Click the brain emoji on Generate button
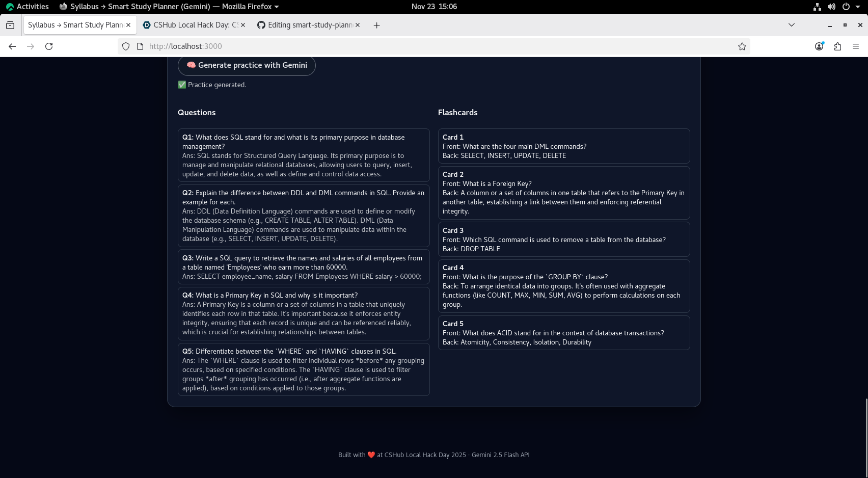 pos(191,65)
